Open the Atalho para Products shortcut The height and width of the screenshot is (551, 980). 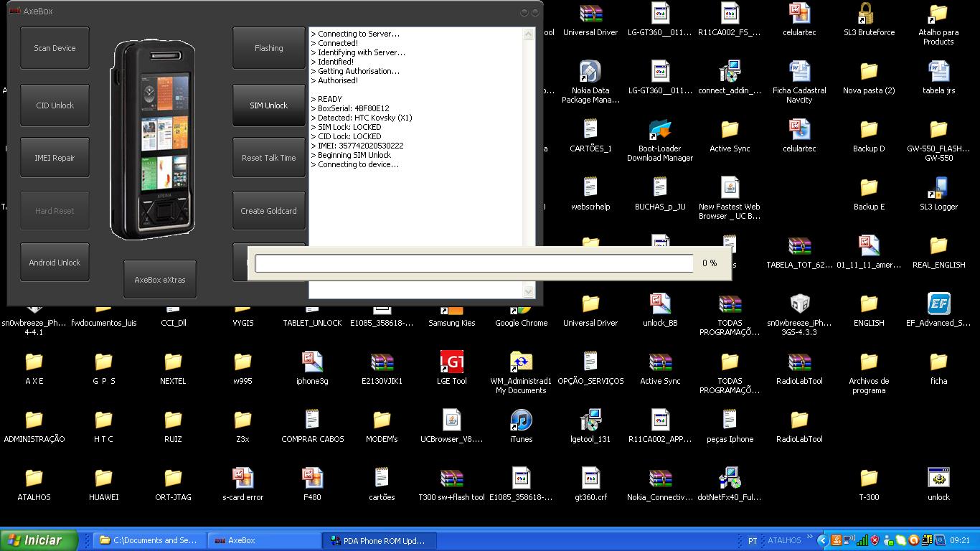point(938,24)
